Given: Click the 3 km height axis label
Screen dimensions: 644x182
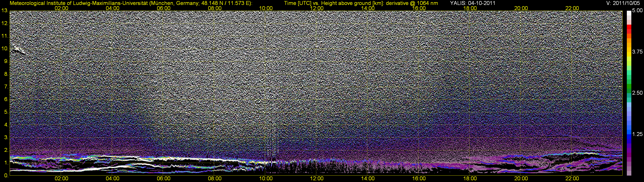Looking at the screenshot, I should click(6, 137).
